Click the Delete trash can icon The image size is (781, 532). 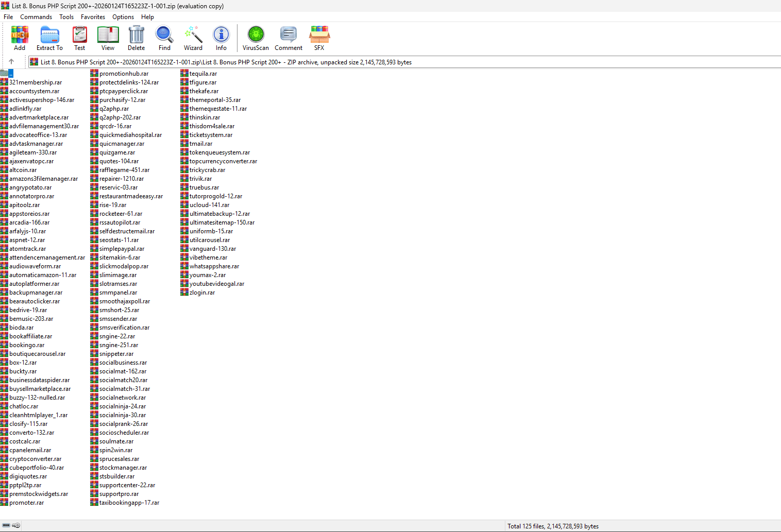pyautogui.click(x=136, y=38)
